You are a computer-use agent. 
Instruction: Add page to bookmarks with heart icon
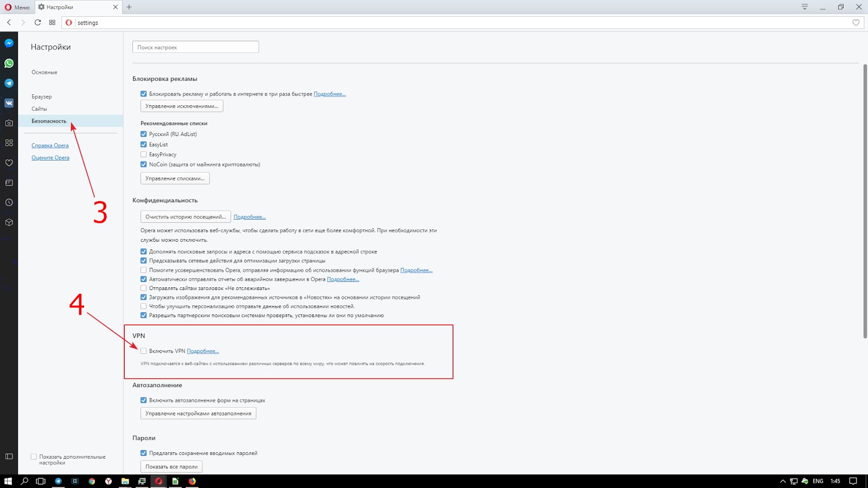856,22
